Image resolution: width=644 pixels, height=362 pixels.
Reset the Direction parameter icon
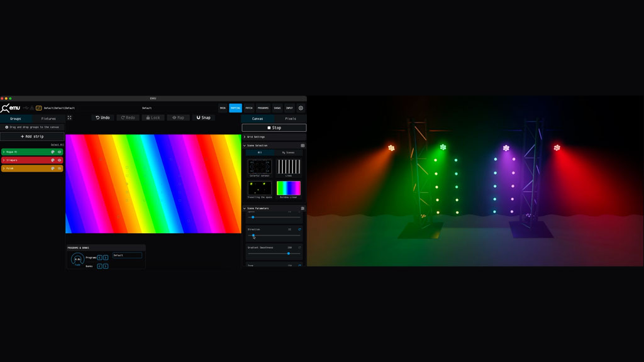tap(299, 229)
